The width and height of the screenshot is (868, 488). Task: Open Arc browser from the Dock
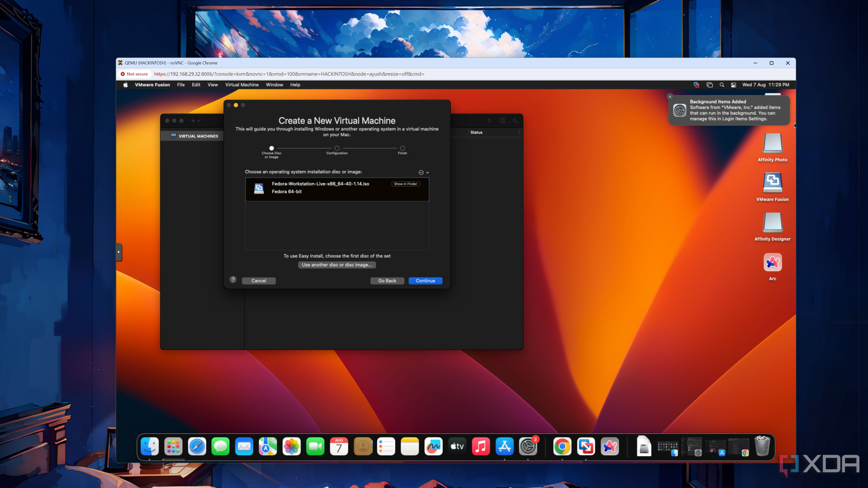coord(610,447)
